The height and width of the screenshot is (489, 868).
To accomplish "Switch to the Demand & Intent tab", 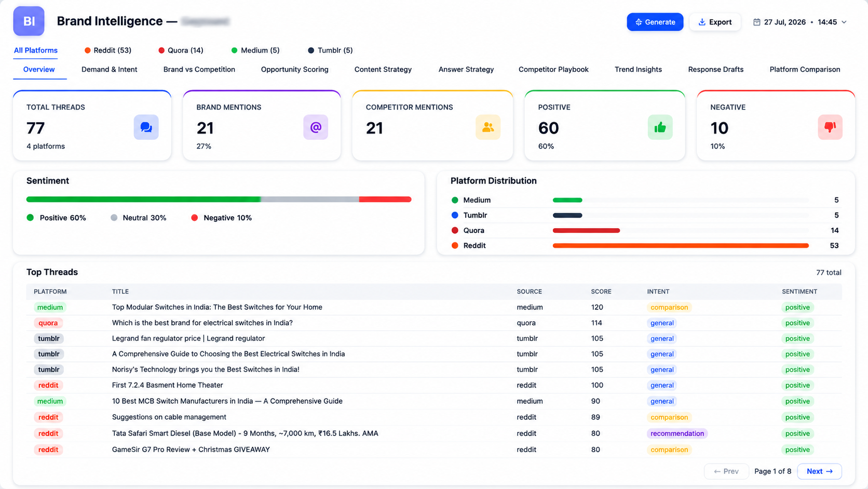I will (x=109, y=69).
